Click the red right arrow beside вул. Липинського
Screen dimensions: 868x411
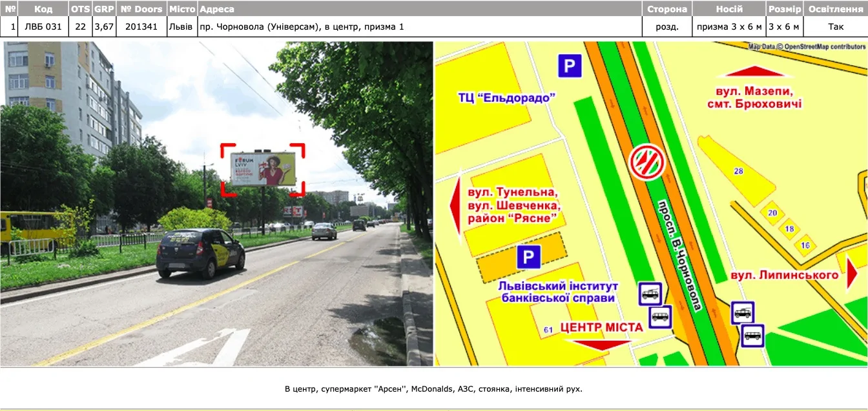[852, 274]
